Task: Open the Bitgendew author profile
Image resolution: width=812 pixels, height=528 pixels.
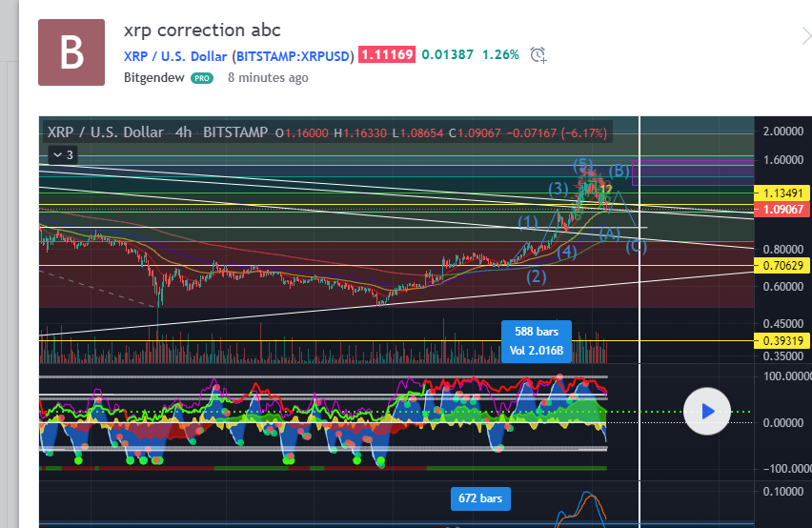Action: click(x=154, y=78)
